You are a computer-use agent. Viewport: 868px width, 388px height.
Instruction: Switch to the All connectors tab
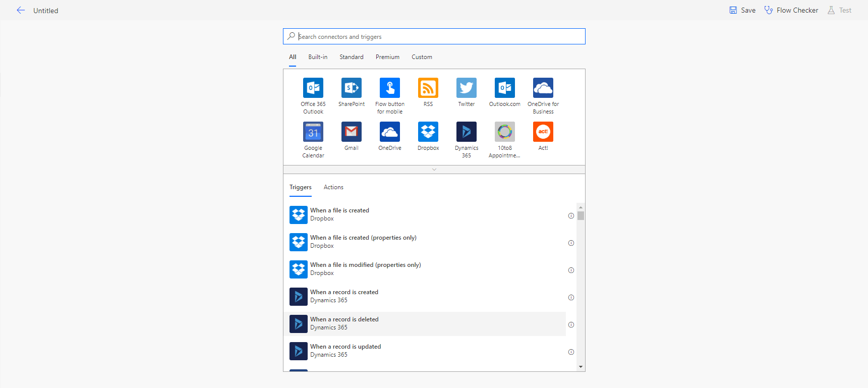[x=293, y=57]
